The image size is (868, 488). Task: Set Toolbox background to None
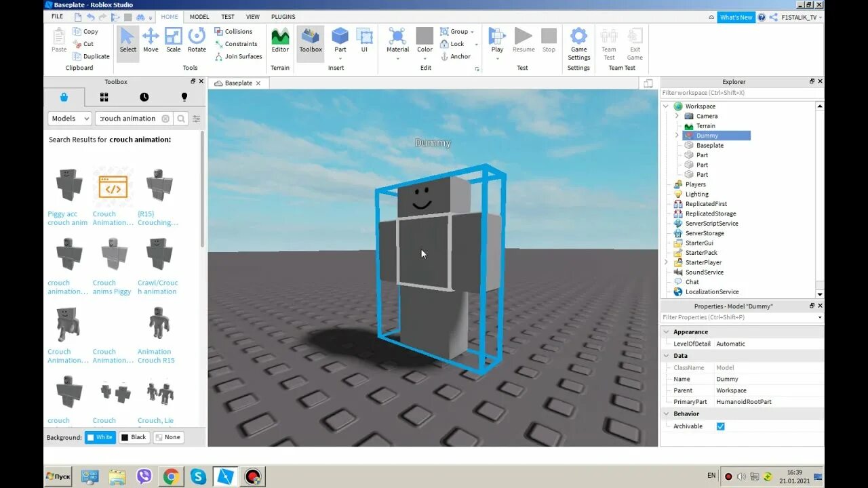pyautogui.click(x=167, y=437)
